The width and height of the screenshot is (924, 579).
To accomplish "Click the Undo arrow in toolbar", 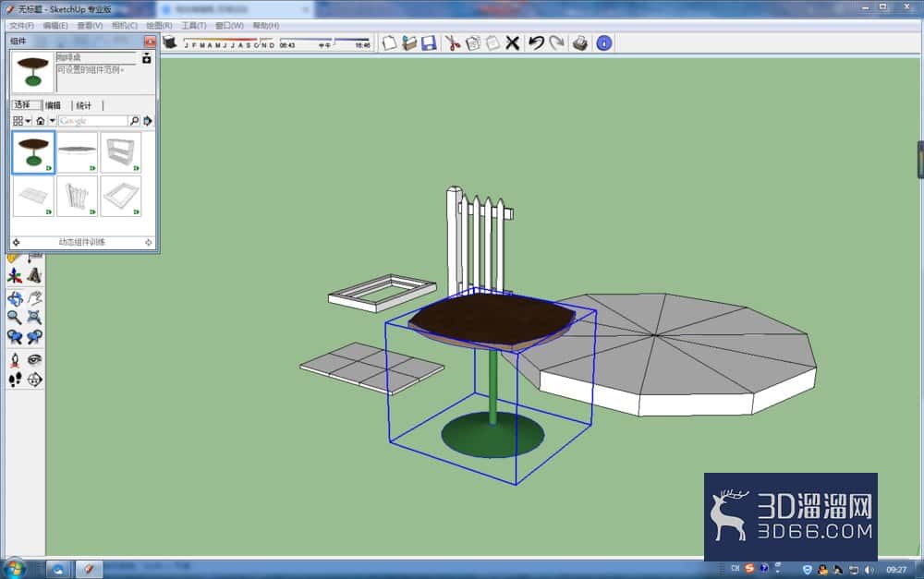I will (536, 43).
